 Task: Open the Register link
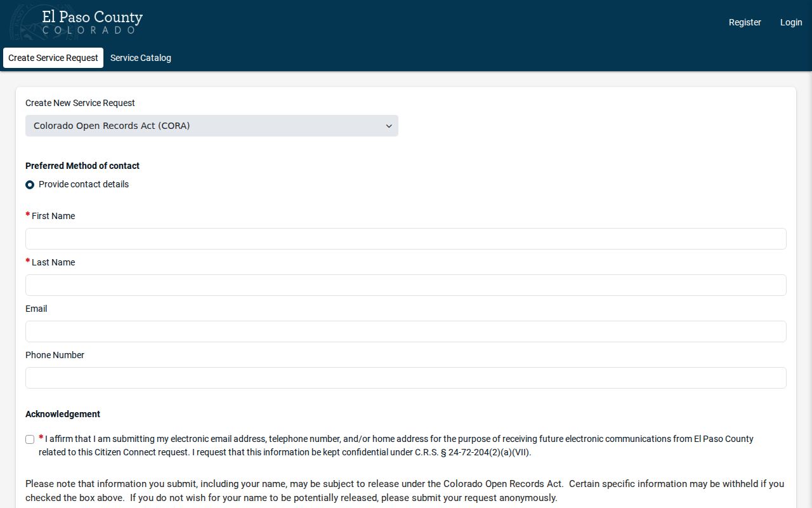click(745, 22)
